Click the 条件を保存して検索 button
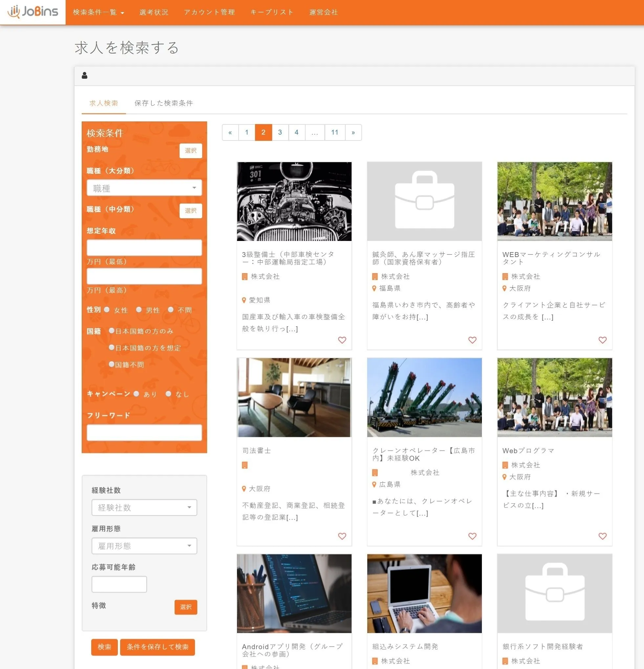The image size is (644, 669). click(157, 647)
